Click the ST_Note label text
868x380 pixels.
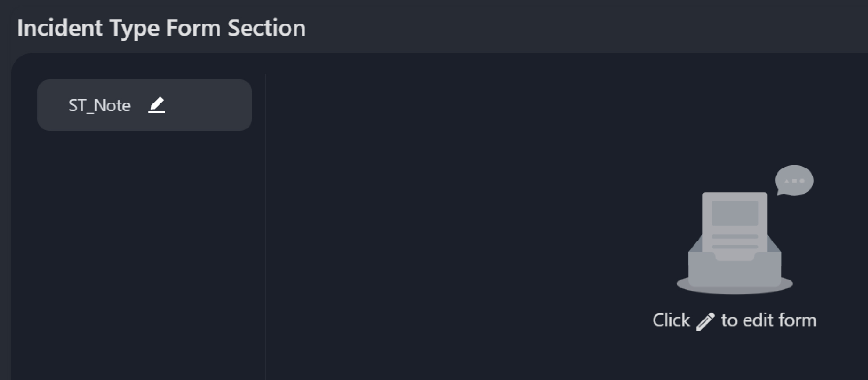99,106
